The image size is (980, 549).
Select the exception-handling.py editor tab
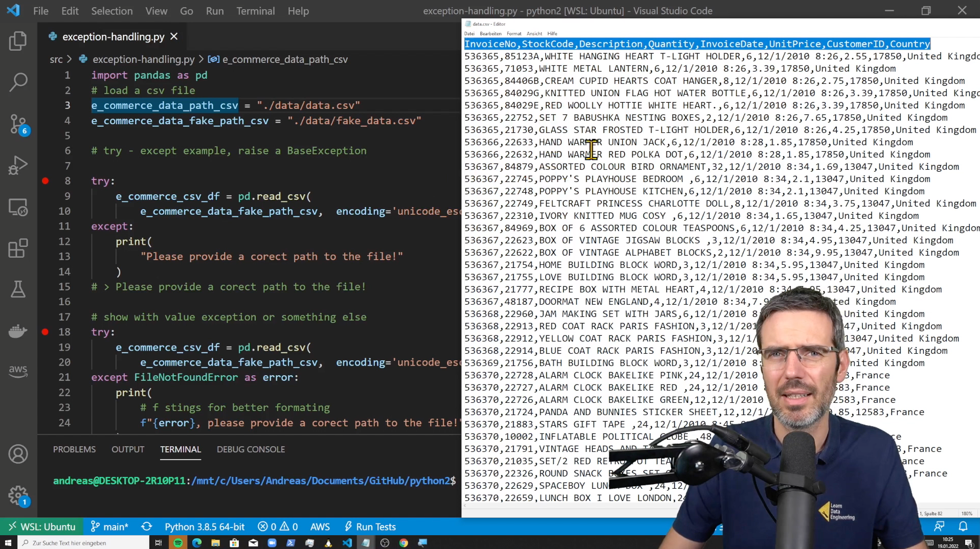113,37
